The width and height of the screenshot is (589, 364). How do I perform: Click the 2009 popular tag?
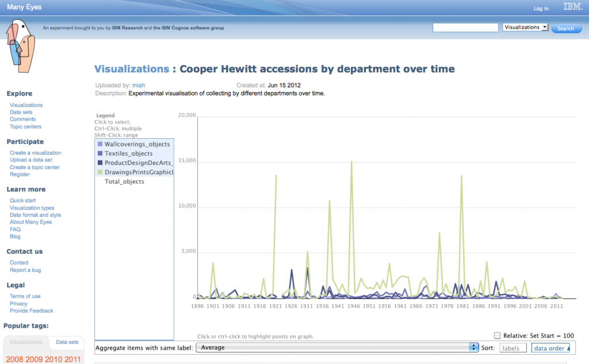[x=34, y=359]
